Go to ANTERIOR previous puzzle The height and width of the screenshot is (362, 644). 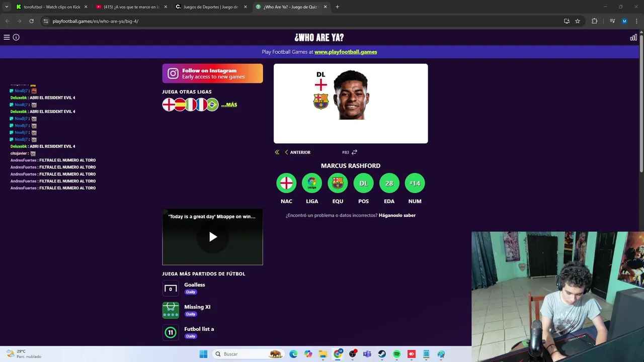(x=297, y=152)
